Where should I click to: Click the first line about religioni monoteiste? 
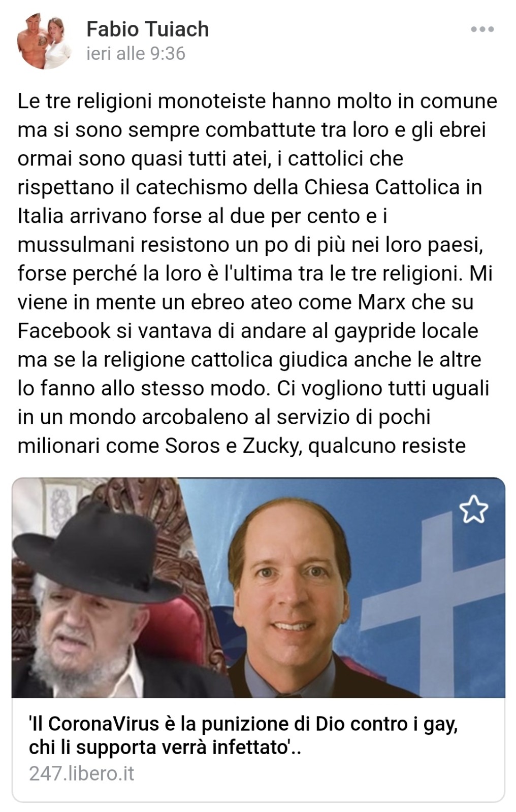[257, 101]
